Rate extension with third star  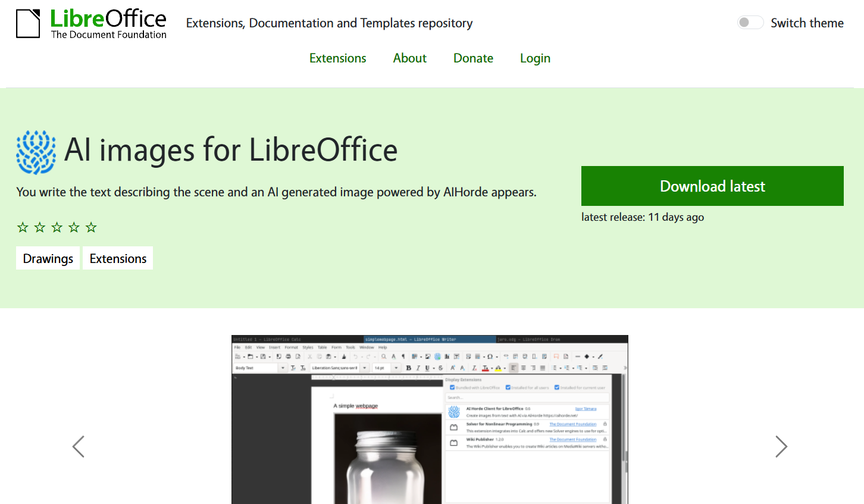tap(57, 227)
